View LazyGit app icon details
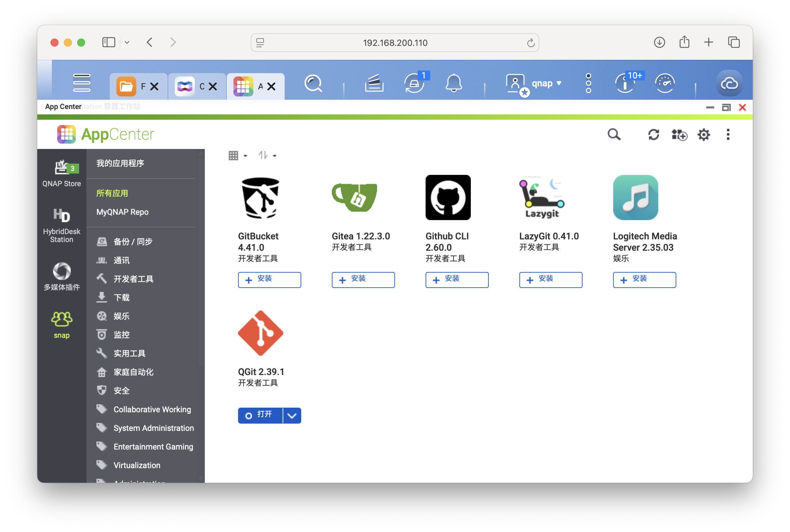The image size is (790, 532). click(542, 198)
